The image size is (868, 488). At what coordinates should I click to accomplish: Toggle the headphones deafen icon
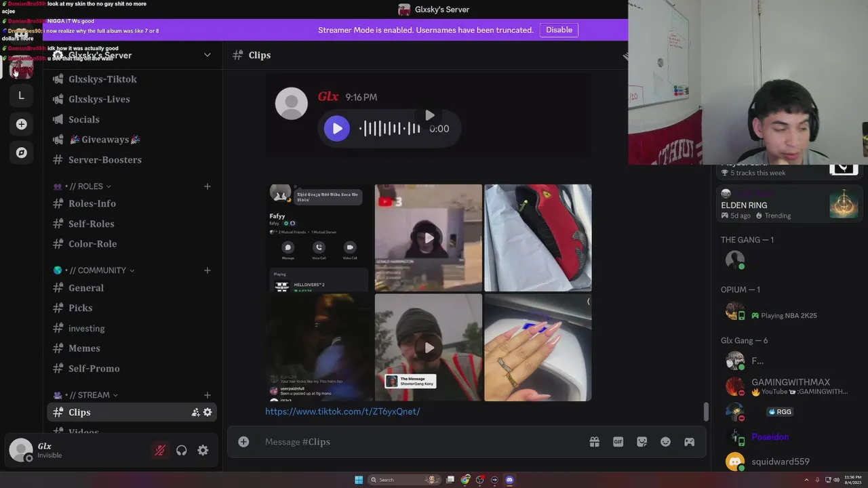tap(182, 450)
